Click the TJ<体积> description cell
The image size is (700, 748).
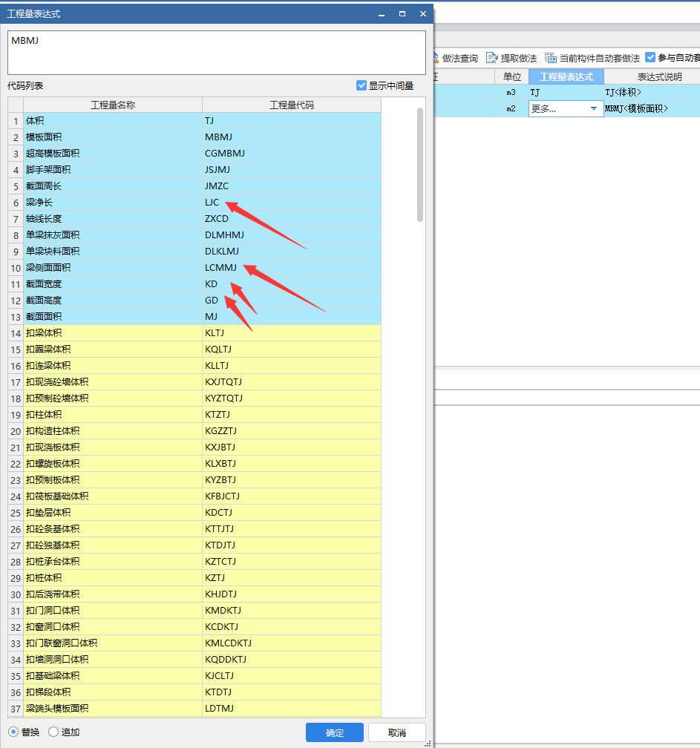pyautogui.click(x=652, y=93)
